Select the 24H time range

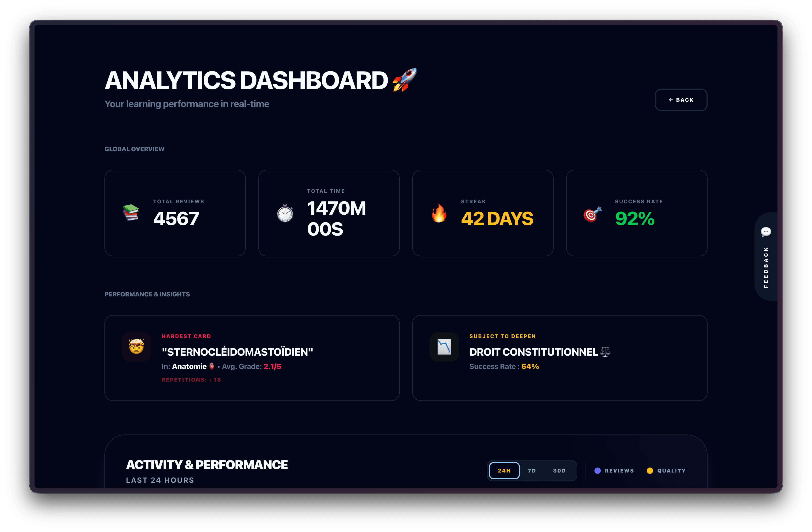[x=504, y=470]
